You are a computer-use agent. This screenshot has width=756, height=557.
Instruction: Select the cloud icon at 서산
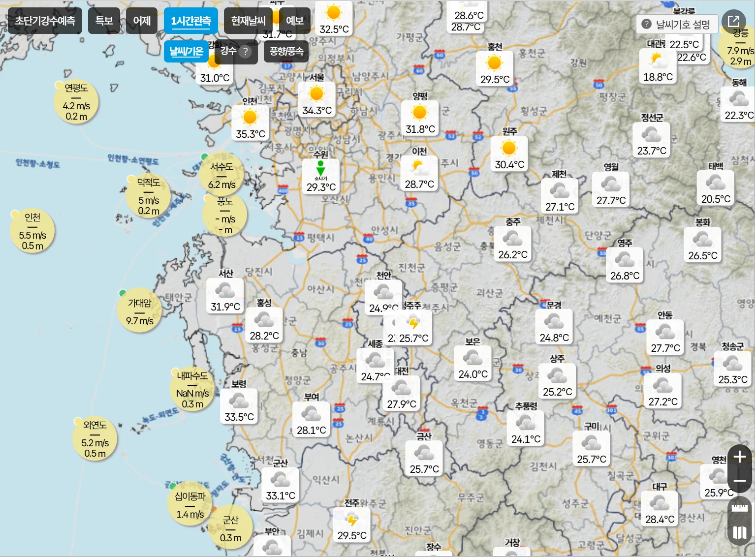tap(225, 290)
